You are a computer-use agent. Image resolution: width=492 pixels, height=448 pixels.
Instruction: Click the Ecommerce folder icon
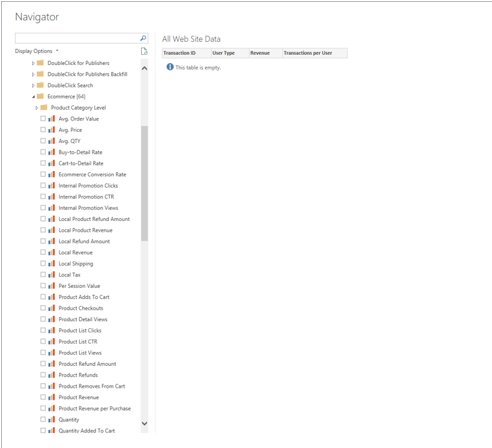(40, 97)
